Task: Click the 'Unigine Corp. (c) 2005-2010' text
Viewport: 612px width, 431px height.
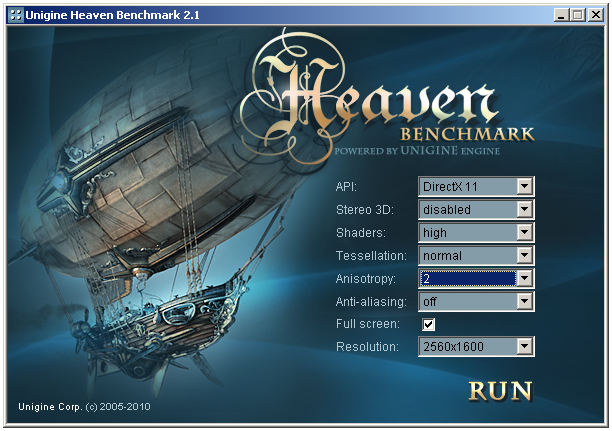Action: click(x=84, y=407)
